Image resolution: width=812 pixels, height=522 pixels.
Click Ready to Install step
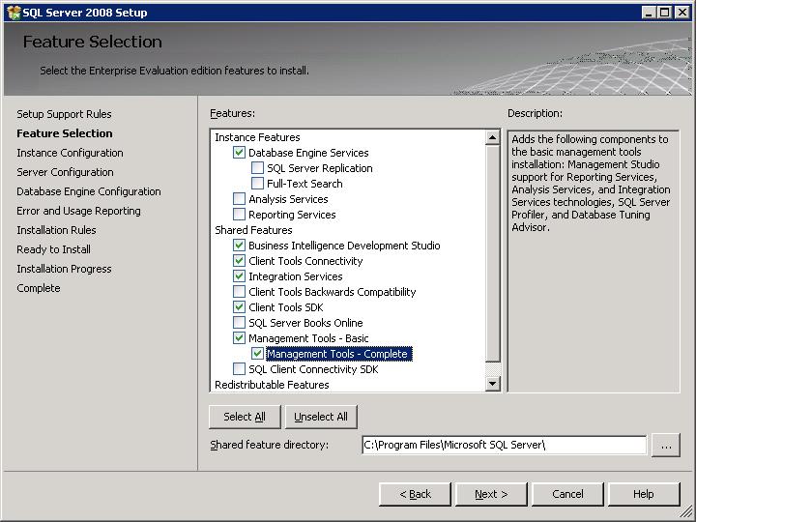point(53,249)
